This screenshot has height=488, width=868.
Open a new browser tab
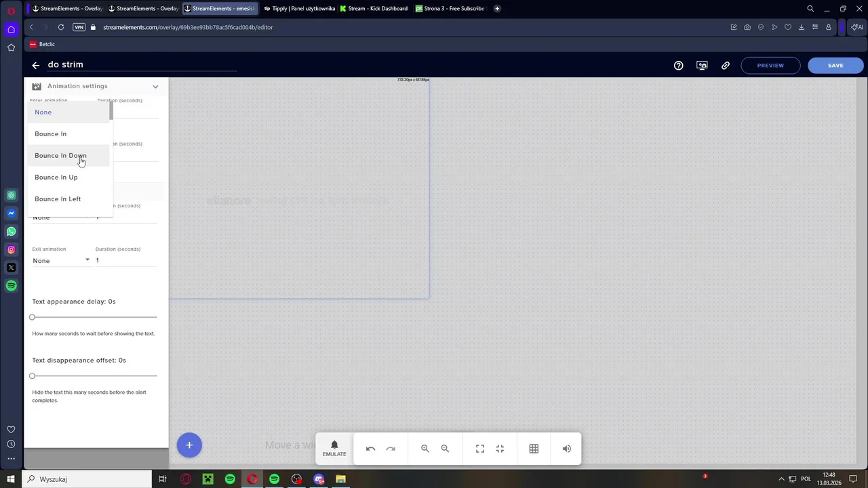[x=497, y=9]
